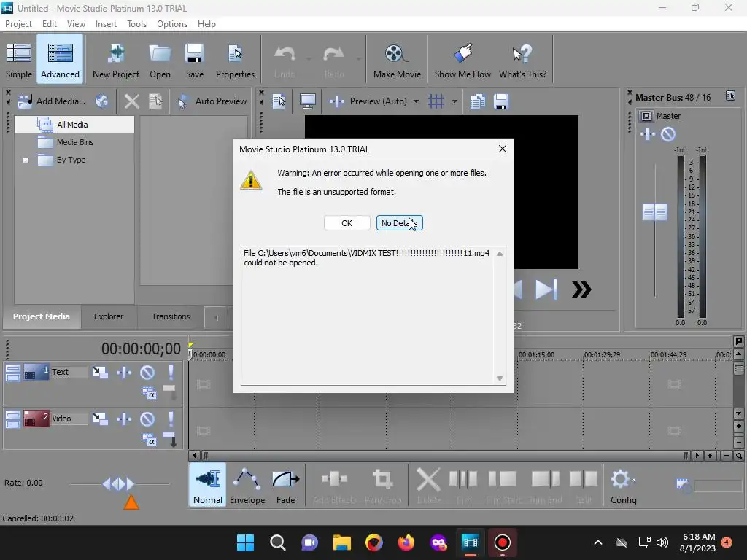Click Go to End playback button

tap(546, 289)
